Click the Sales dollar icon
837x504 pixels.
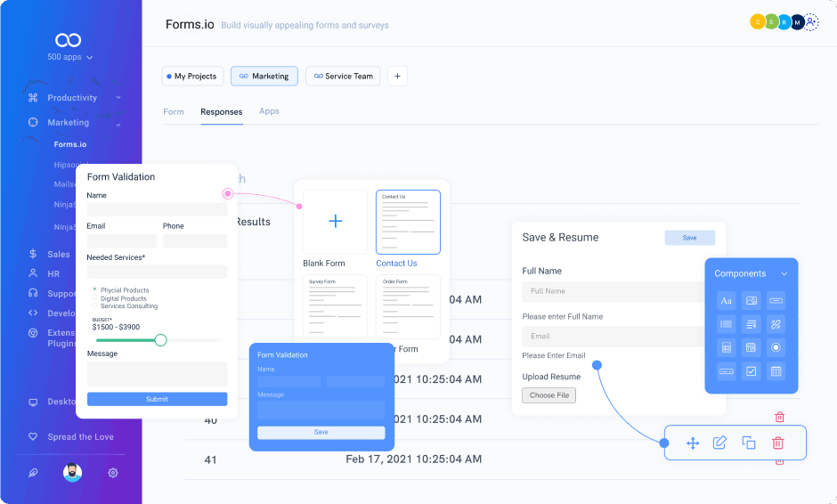(x=33, y=254)
